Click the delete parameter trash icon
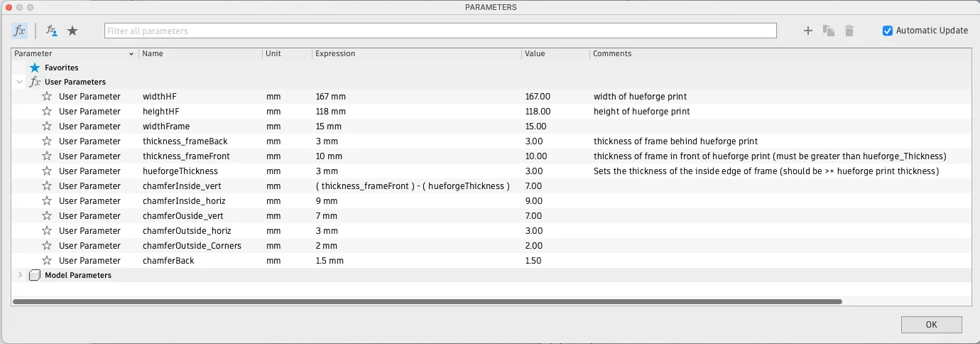980x344 pixels. [x=849, y=31]
